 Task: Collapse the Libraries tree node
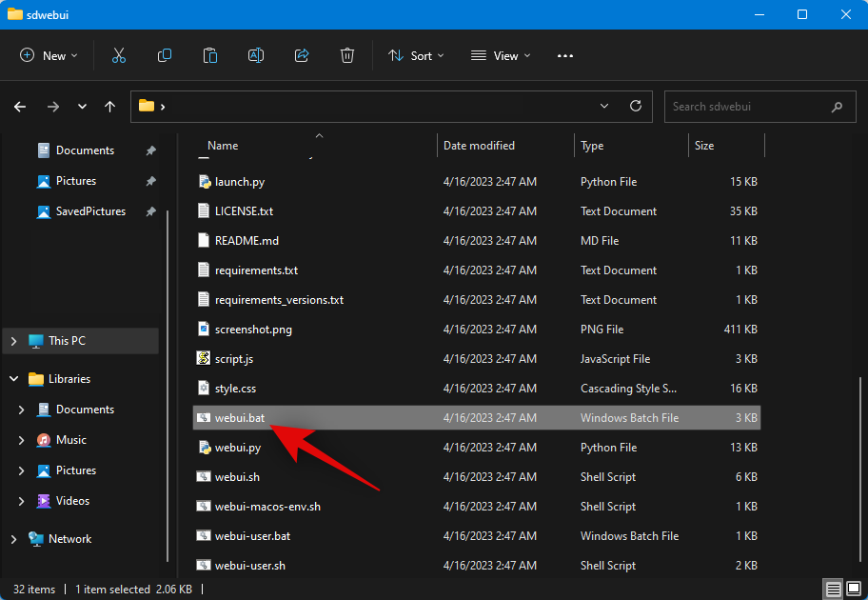(13, 379)
